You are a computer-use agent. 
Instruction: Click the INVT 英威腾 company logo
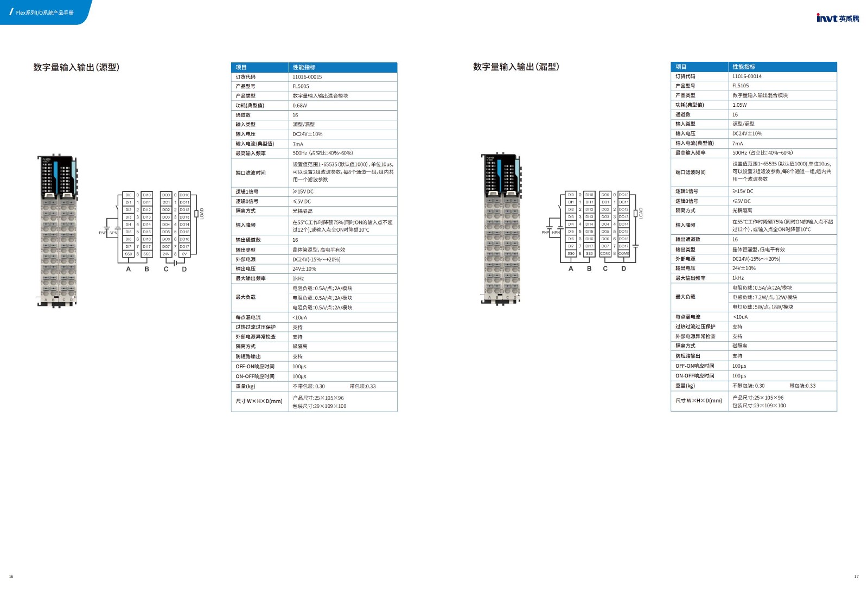pos(837,18)
